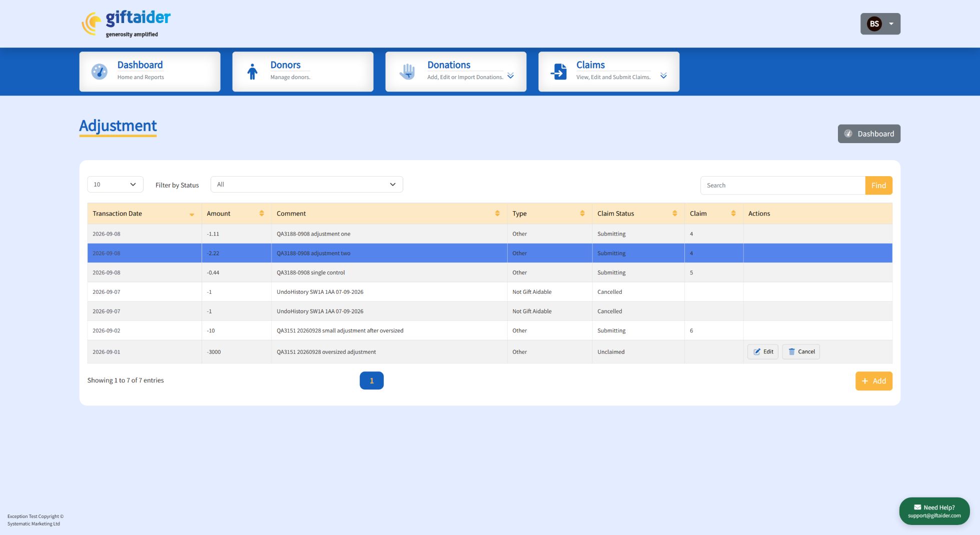This screenshot has width=980, height=535.
Task: Open the Claims nav title
Action: [x=590, y=65]
